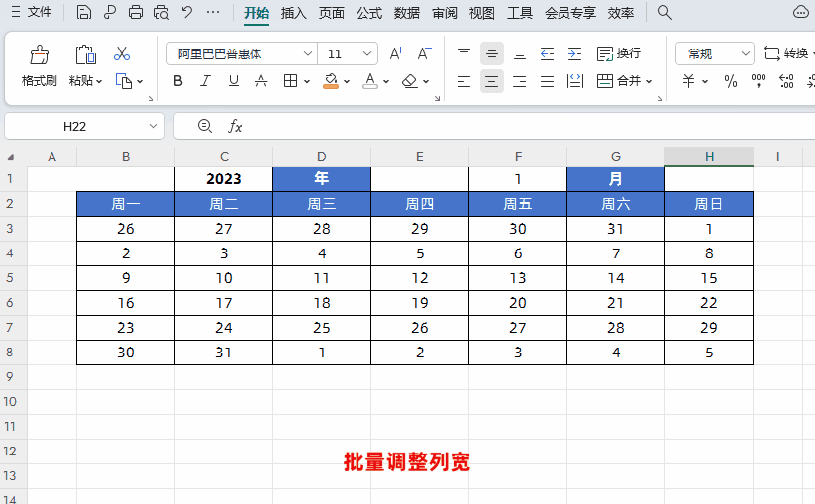Screen dimensions: 815x504
Task: Align text right
Action: coord(519,81)
